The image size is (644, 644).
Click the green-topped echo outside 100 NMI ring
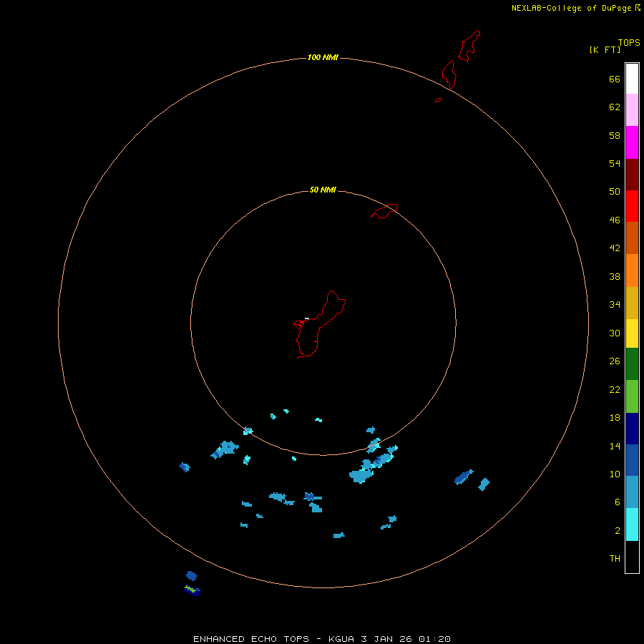[192, 590]
